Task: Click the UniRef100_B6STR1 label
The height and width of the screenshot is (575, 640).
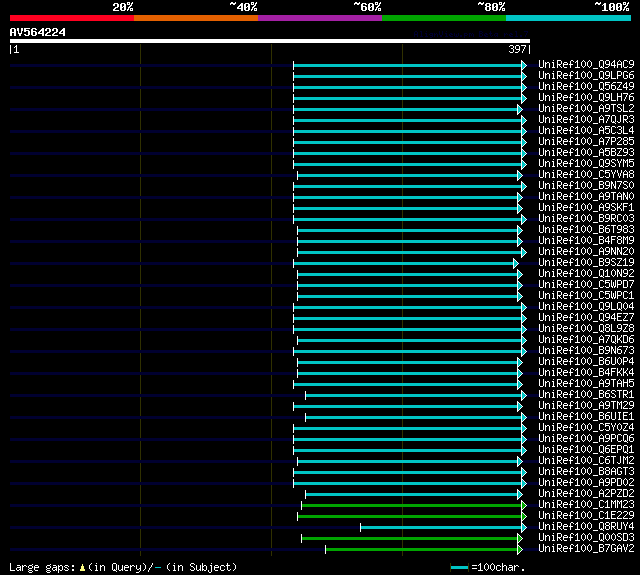Action: (x=586, y=395)
